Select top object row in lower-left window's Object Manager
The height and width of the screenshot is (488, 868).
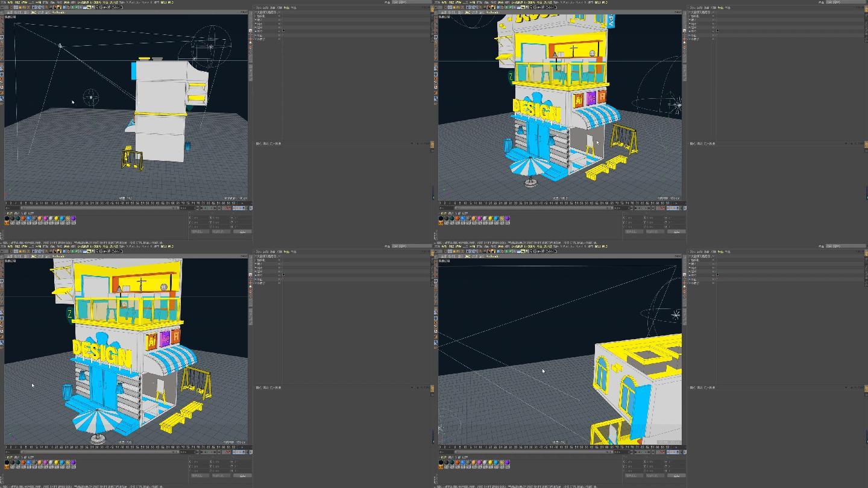342,255
